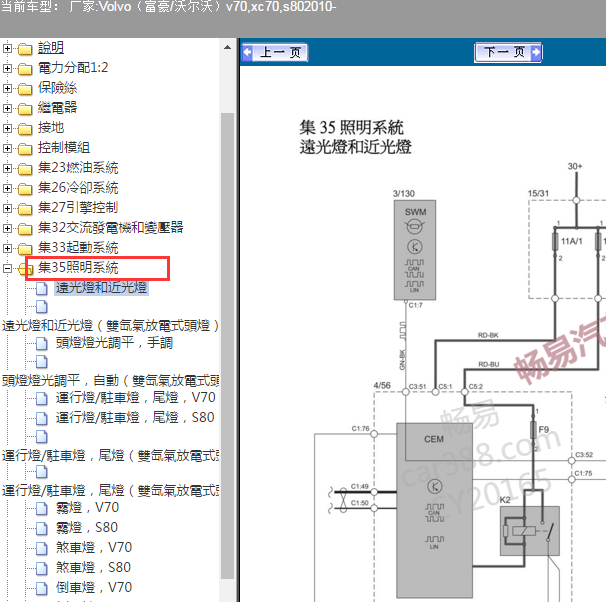The width and height of the screenshot is (606, 602).
Task: Click the document icon beside 煞車燈，S80
Action: (x=42, y=568)
